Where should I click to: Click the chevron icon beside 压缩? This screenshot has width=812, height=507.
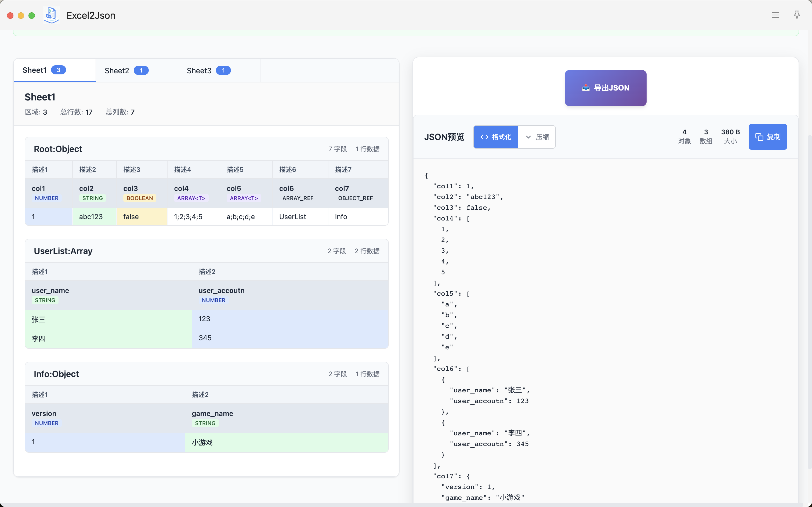(528, 137)
